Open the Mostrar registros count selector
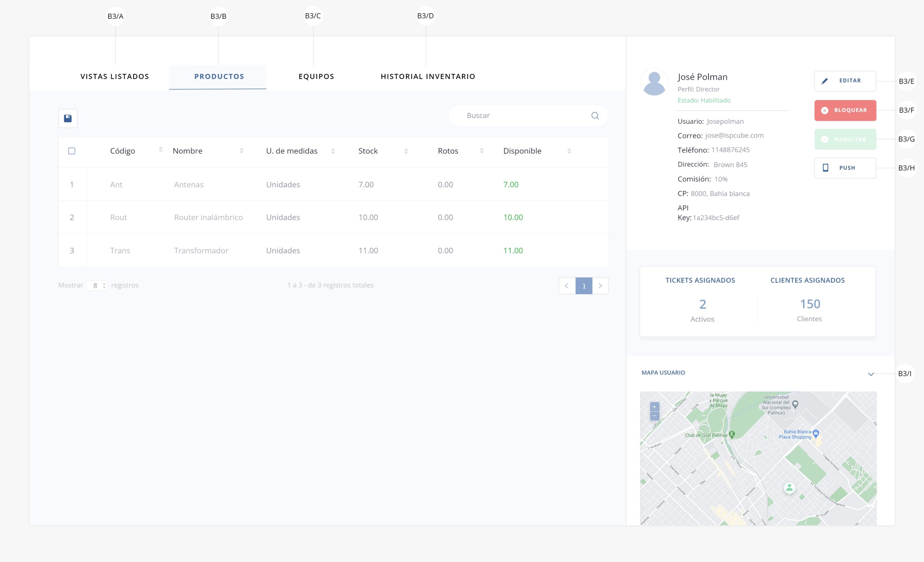The width and height of the screenshot is (924, 562). [97, 285]
